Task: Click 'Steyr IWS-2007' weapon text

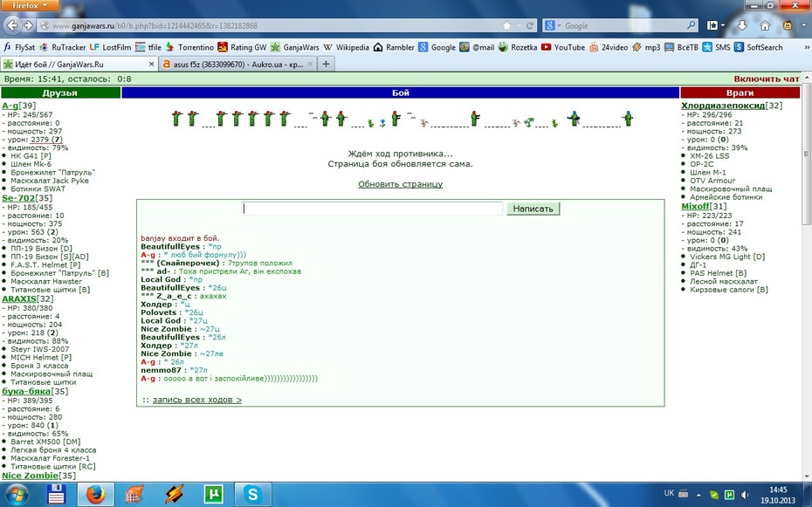Action: pos(40,349)
